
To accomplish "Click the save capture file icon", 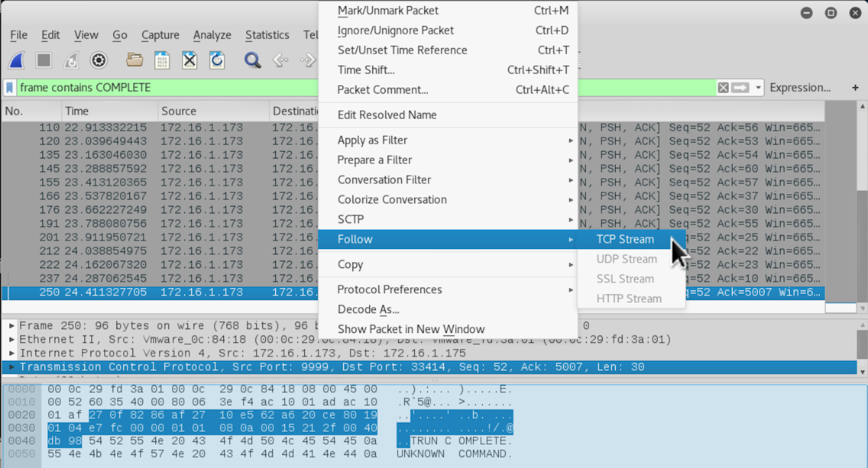I will [162, 60].
